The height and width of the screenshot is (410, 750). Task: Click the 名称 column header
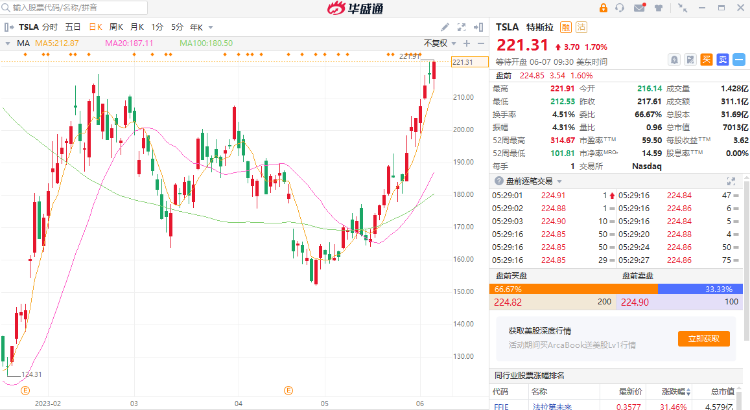click(539, 392)
